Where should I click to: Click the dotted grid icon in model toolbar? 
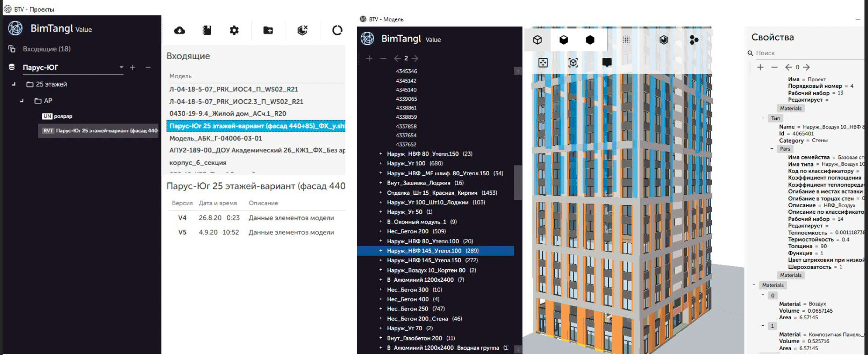coord(626,40)
